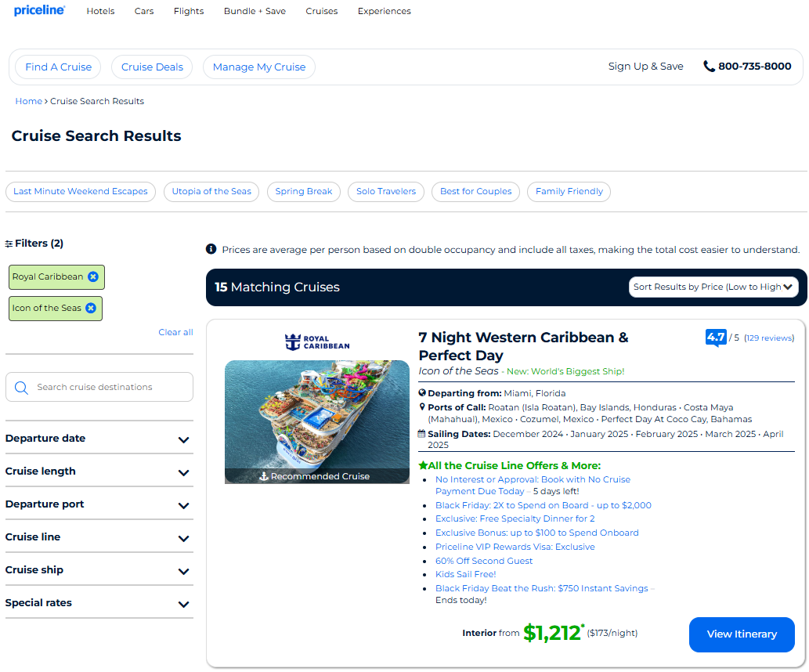The image size is (809, 672).
Task: Click the Recommended Cruise banner
Action: pyautogui.click(x=317, y=476)
